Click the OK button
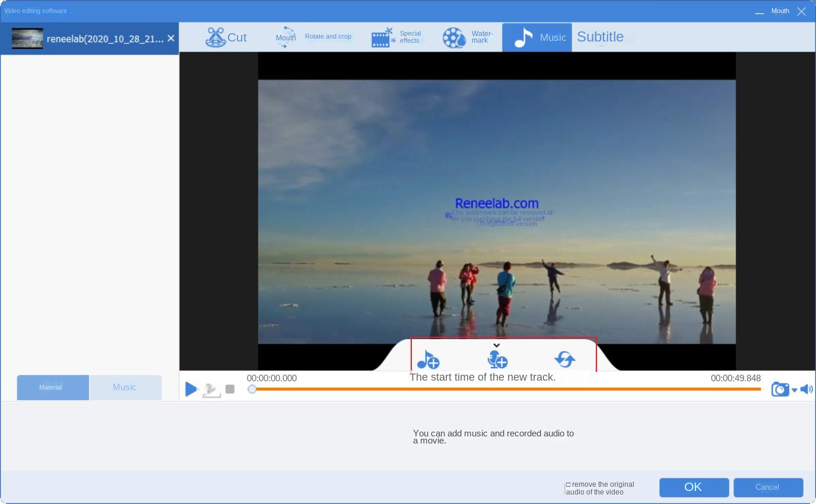 coord(693,487)
